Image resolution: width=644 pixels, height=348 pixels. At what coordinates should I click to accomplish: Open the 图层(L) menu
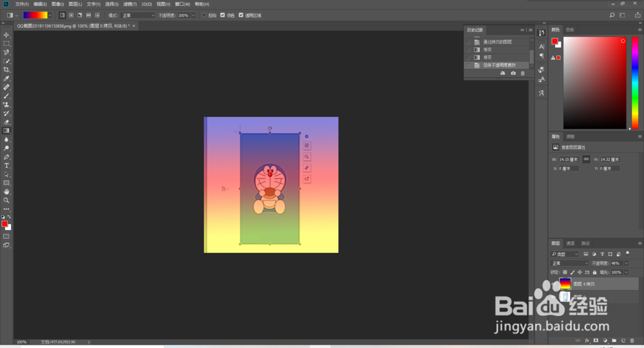(x=75, y=4)
